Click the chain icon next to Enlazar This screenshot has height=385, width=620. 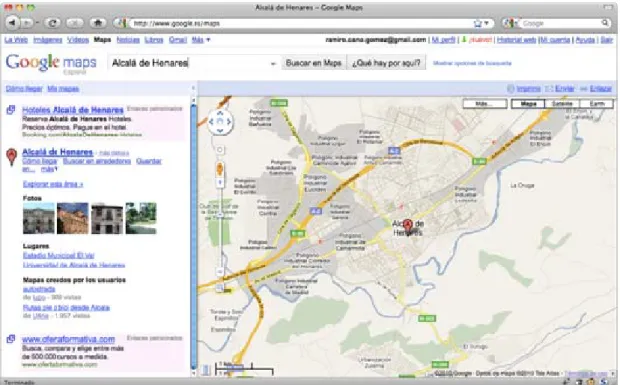[x=584, y=89]
